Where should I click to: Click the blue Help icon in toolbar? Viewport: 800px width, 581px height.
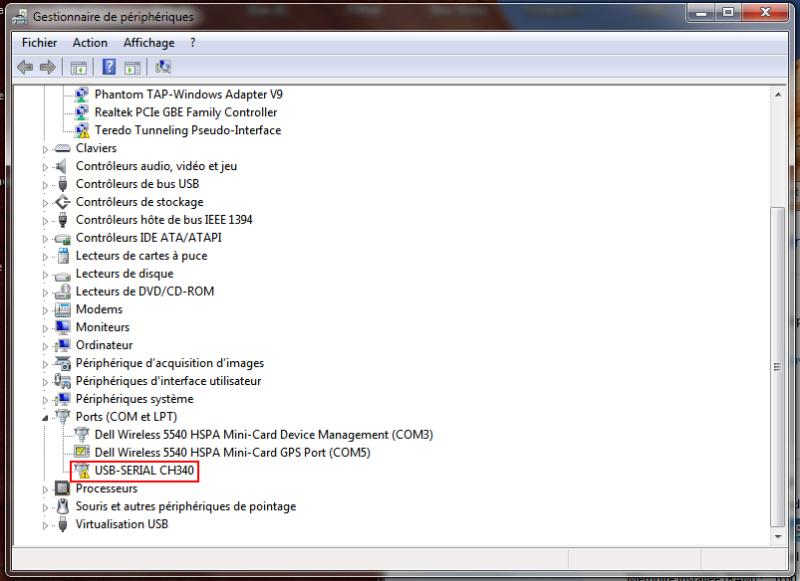tap(109, 67)
